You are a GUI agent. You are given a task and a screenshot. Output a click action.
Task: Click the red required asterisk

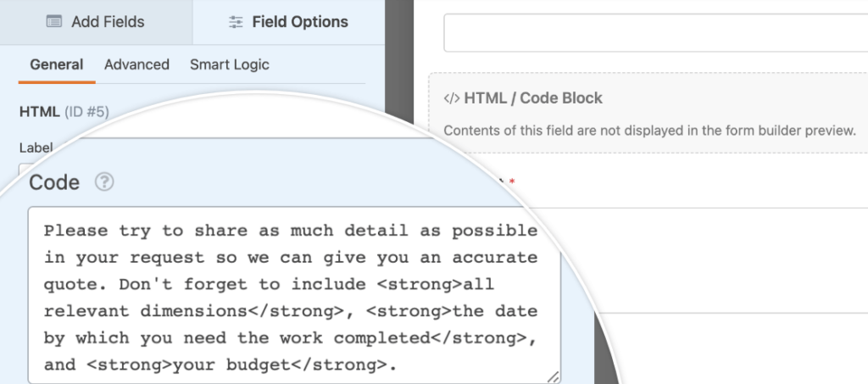point(512,182)
